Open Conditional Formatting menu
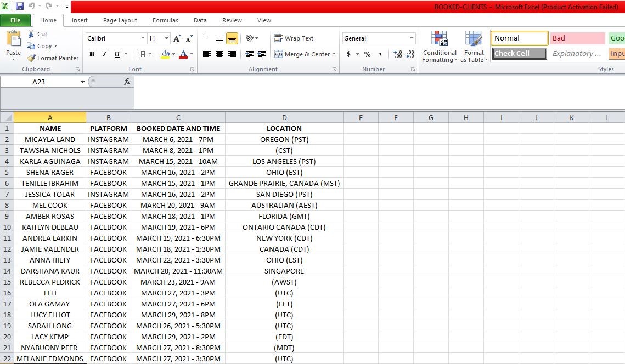This screenshot has width=625, height=364. tap(440, 47)
